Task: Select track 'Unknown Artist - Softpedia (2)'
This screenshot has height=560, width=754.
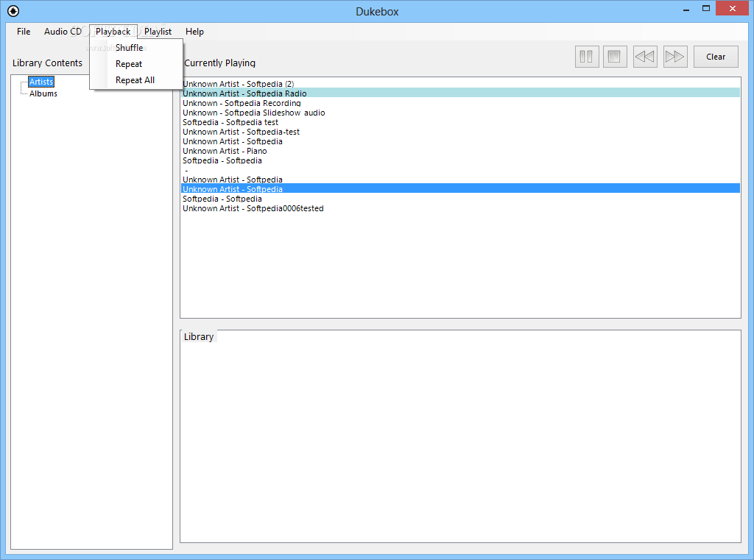Action: 460,84
